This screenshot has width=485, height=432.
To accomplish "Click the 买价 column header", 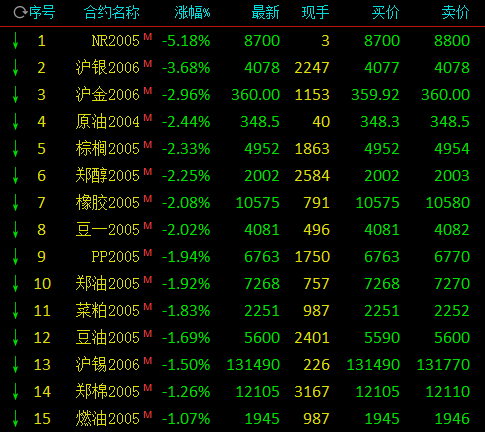I will coord(385,13).
